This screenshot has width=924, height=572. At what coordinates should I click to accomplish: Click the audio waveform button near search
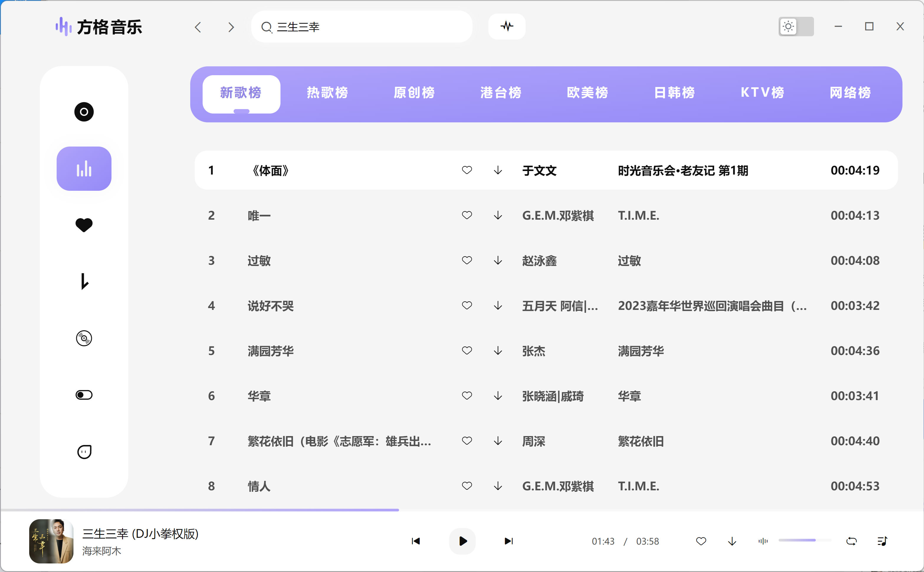pyautogui.click(x=507, y=27)
